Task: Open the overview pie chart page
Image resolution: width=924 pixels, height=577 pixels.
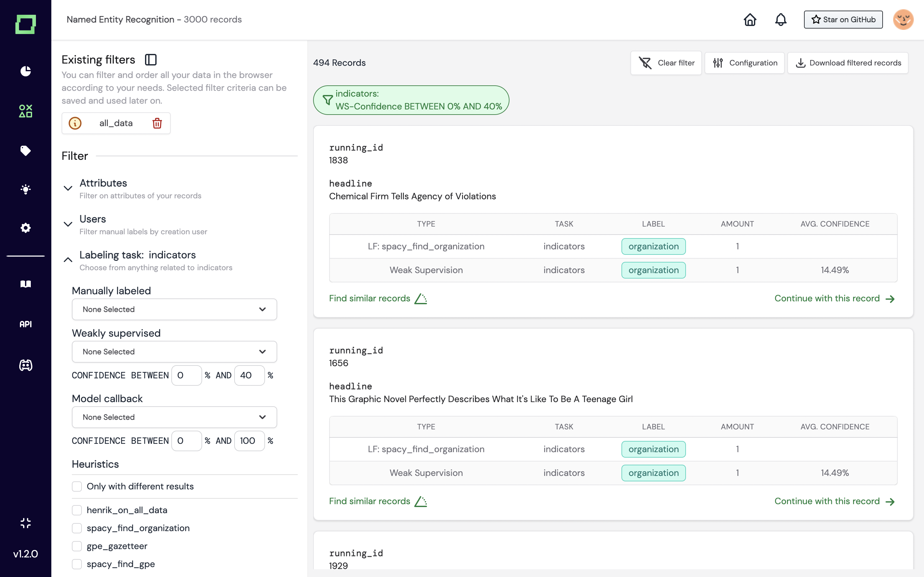Action: pos(26,71)
